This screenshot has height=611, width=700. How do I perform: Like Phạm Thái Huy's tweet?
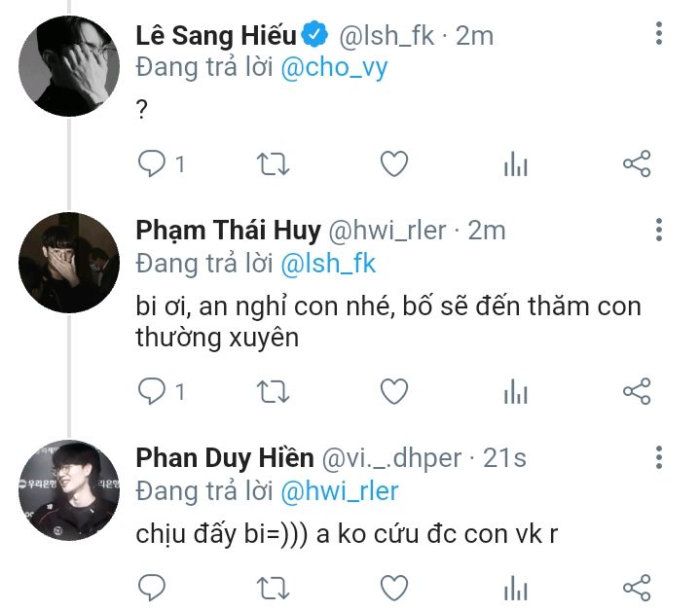(393, 391)
